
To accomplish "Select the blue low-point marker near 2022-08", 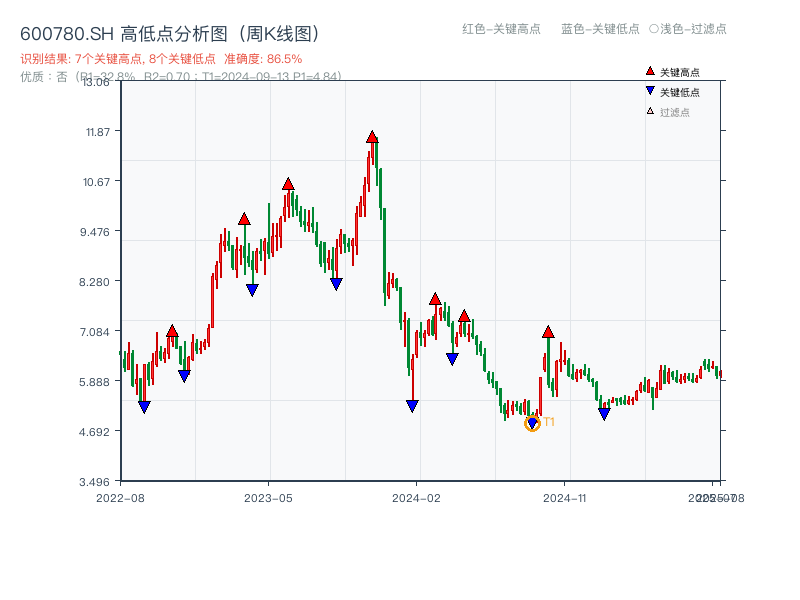I will point(145,405).
